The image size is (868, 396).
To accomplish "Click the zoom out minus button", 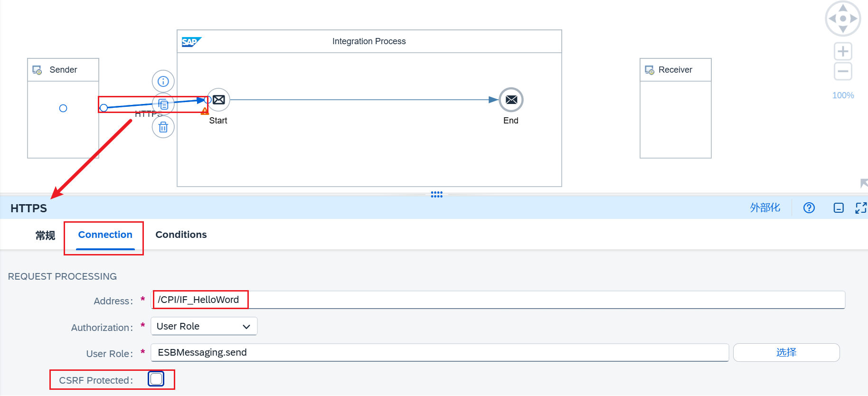I will tap(843, 72).
